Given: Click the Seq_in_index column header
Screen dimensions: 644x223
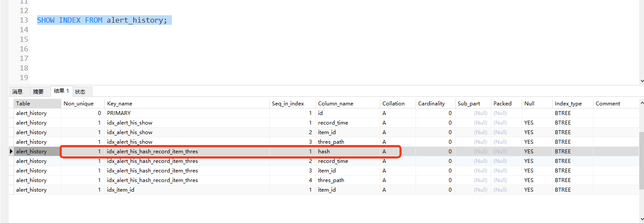Looking at the screenshot, I should pos(292,104).
